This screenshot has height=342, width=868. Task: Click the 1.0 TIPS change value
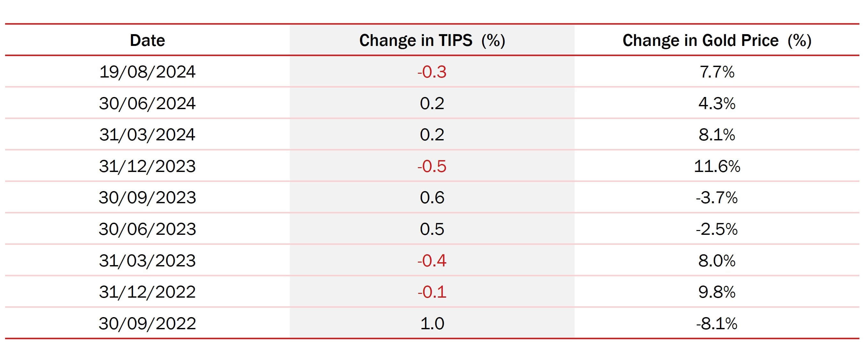pyautogui.click(x=432, y=323)
